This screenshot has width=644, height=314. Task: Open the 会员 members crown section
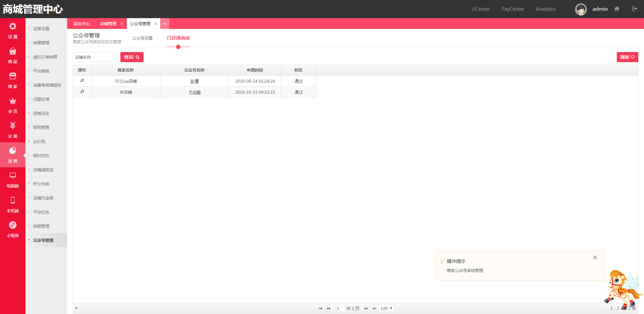click(13, 105)
